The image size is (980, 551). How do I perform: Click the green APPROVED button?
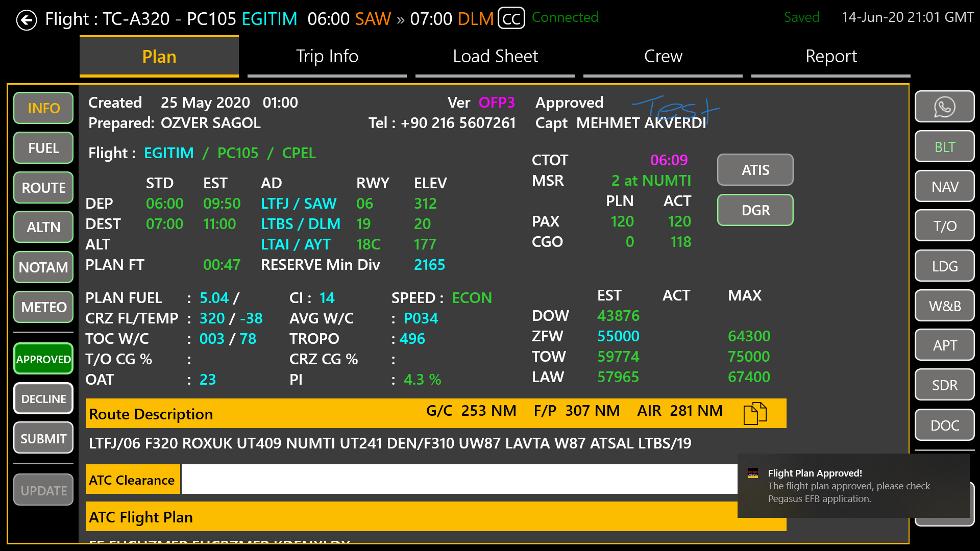click(43, 359)
